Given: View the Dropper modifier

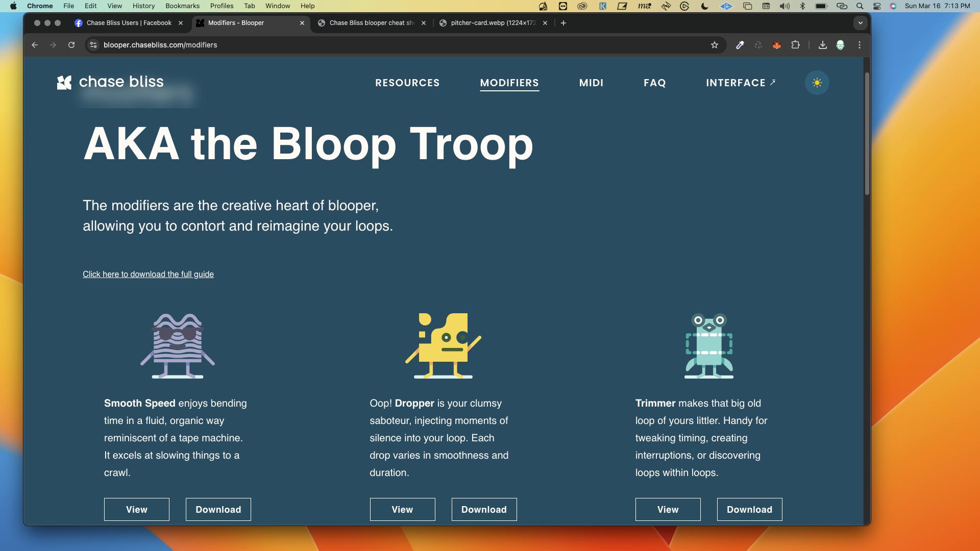Looking at the screenshot, I should [x=402, y=509].
